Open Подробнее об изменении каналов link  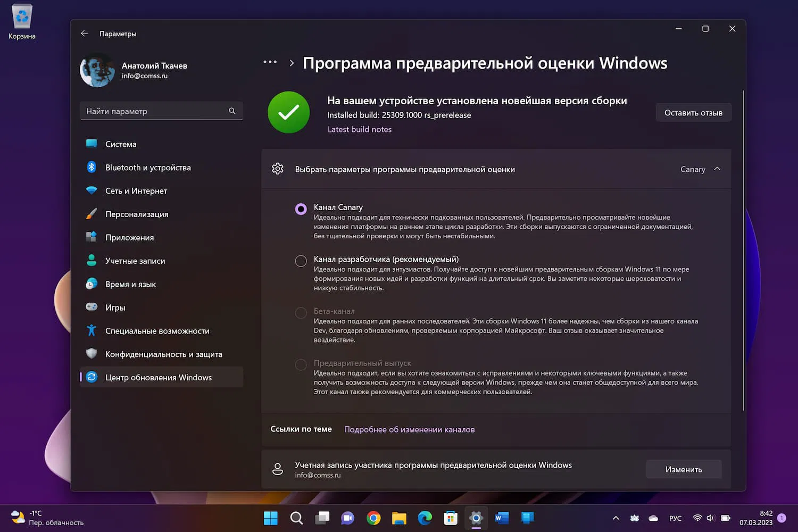coord(409,429)
